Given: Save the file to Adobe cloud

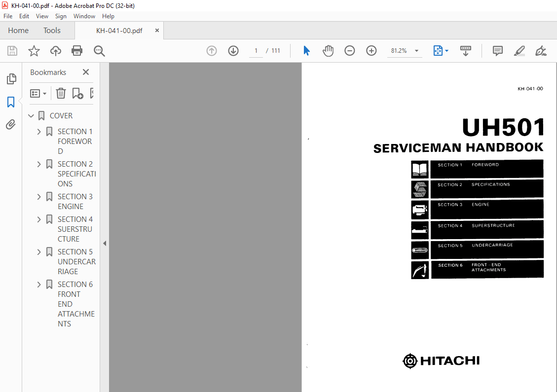Looking at the screenshot, I should click(55, 51).
